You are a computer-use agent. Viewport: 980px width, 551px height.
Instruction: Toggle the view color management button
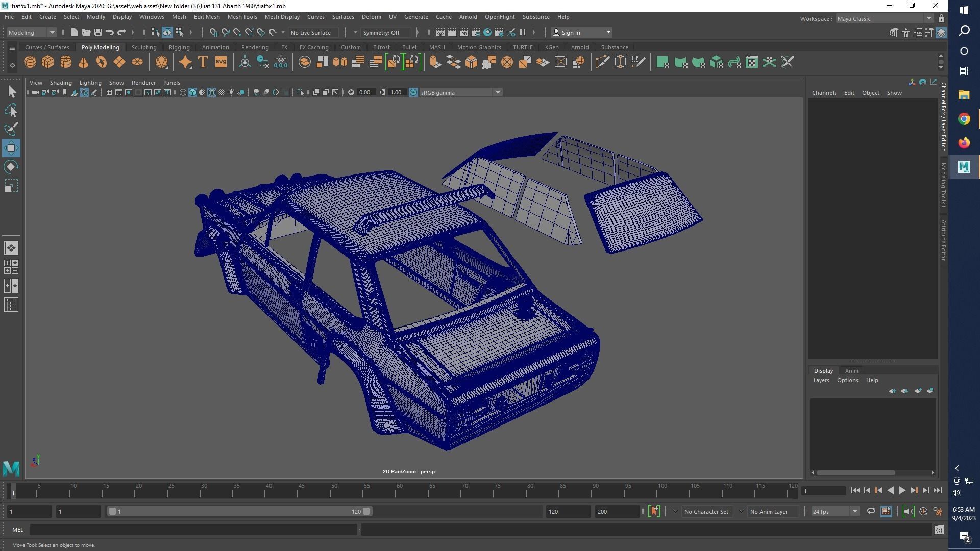click(413, 92)
